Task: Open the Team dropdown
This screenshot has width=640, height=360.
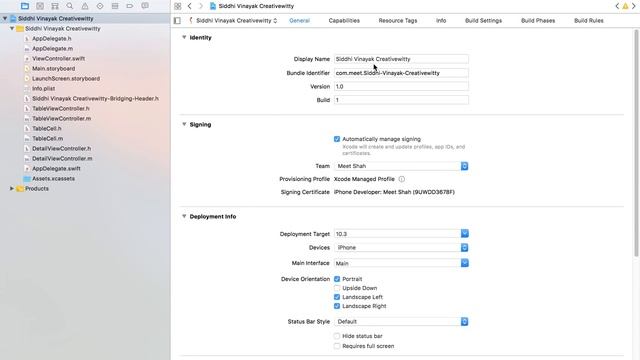Action: tap(401, 166)
